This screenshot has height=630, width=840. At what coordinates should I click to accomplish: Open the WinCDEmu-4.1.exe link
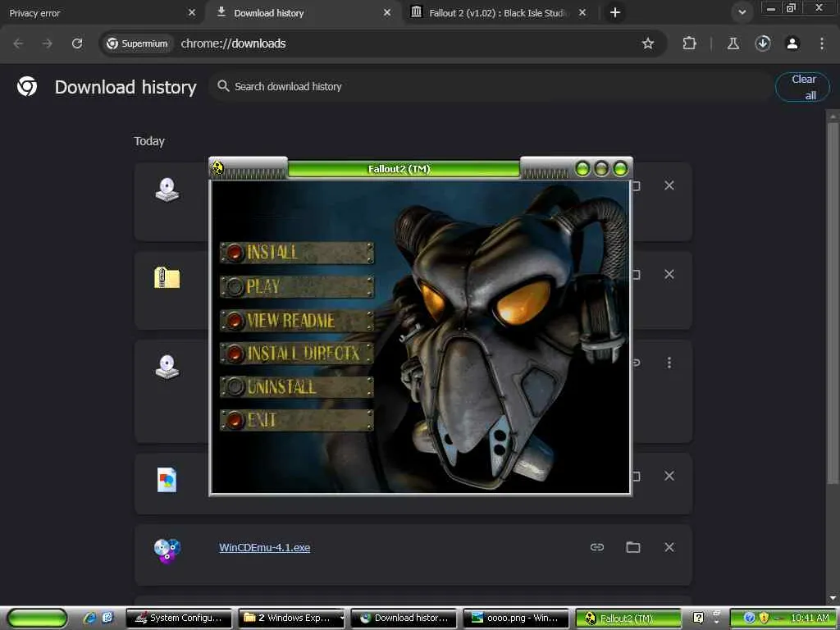click(x=265, y=547)
